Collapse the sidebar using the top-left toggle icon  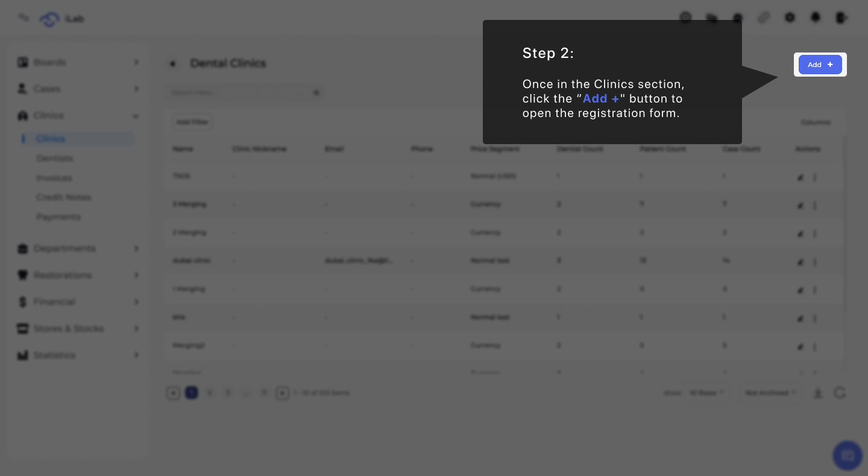pyautogui.click(x=24, y=18)
